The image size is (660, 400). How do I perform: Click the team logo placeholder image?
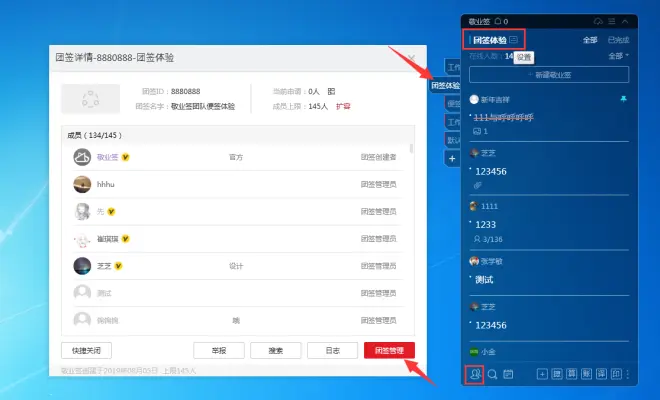(x=90, y=99)
